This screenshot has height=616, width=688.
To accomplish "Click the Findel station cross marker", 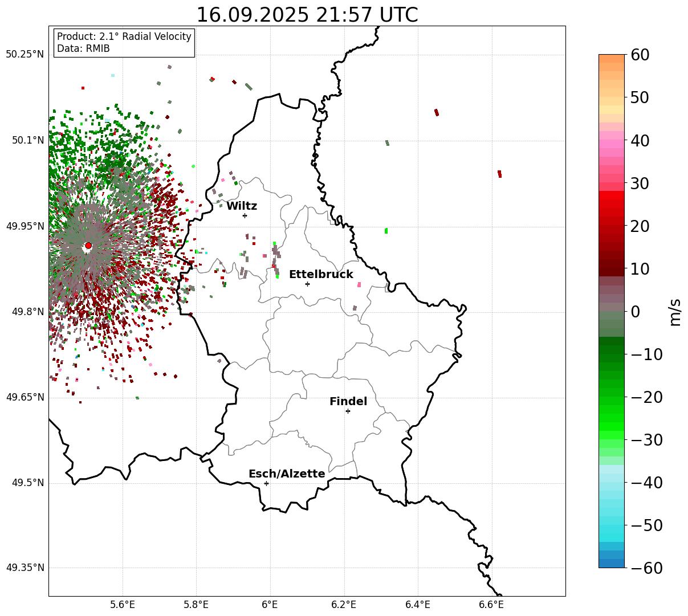I will point(348,411).
